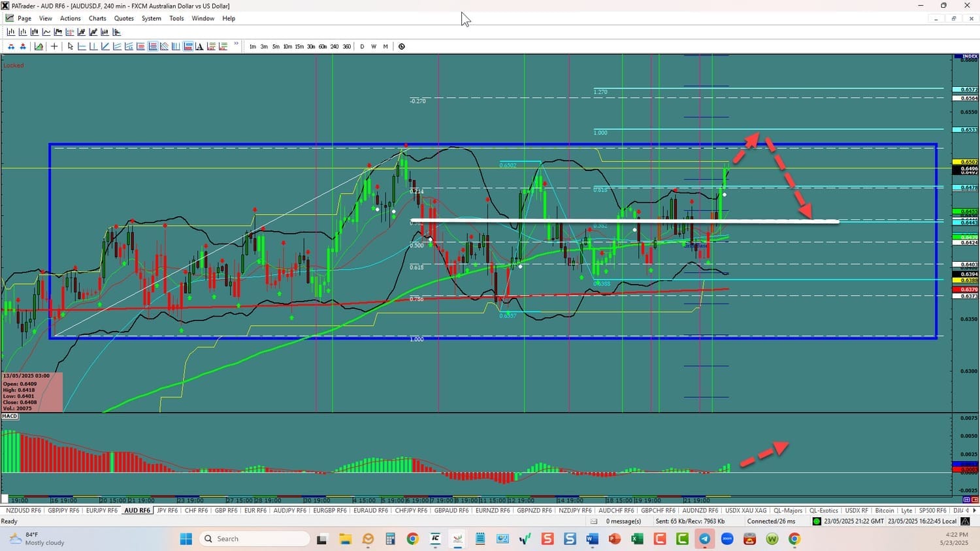Expand the drawing toolbar overflow chevron
This screenshot has width=980, height=551.
pos(236,45)
